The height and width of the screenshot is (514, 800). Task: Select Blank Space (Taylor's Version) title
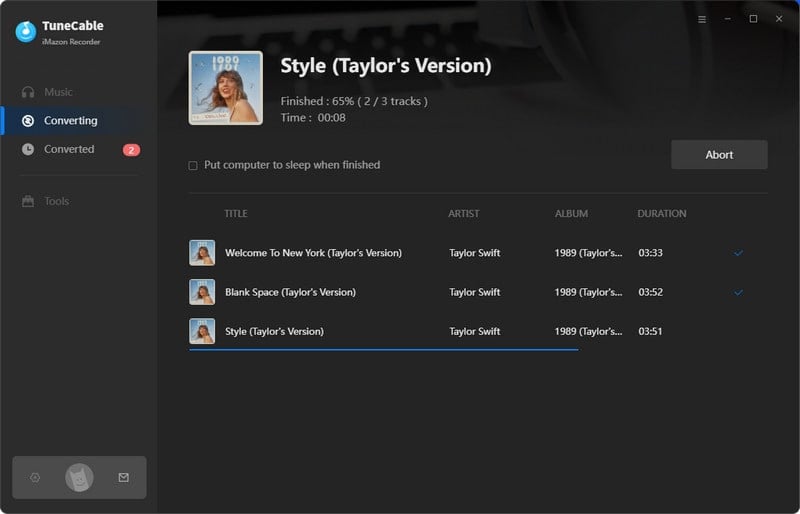coord(290,292)
